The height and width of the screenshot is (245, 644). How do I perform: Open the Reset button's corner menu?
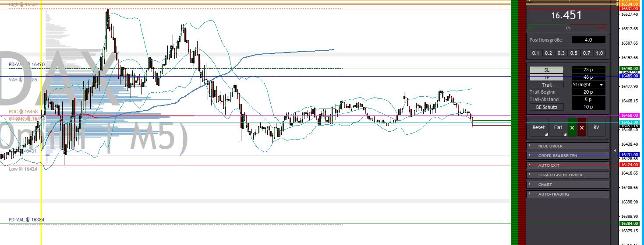(546, 135)
